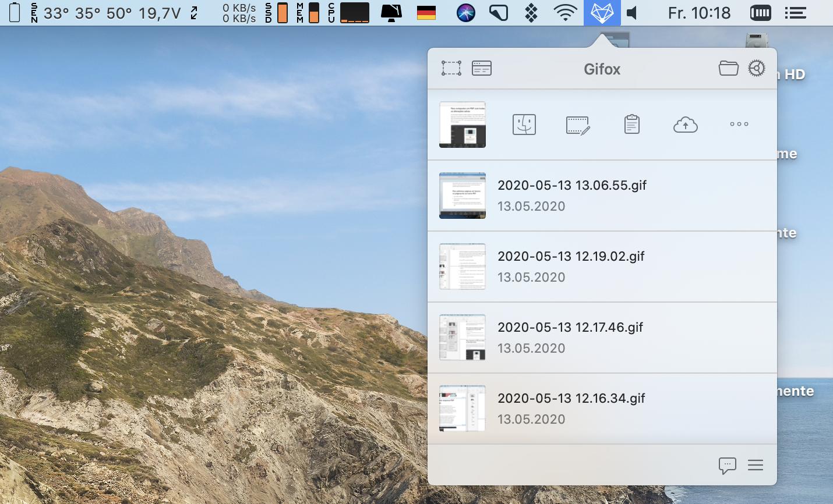
Task: Select the top selected recording thumbnail
Action: point(463,125)
